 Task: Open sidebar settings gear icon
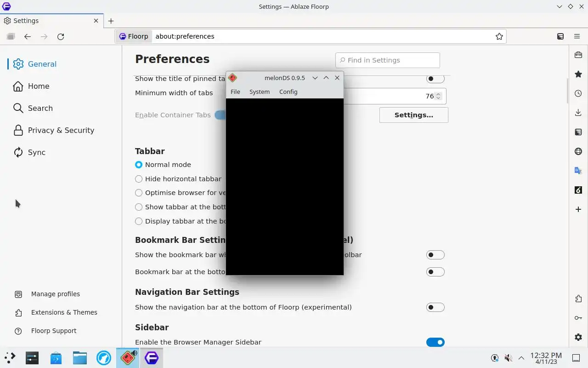[x=578, y=337]
